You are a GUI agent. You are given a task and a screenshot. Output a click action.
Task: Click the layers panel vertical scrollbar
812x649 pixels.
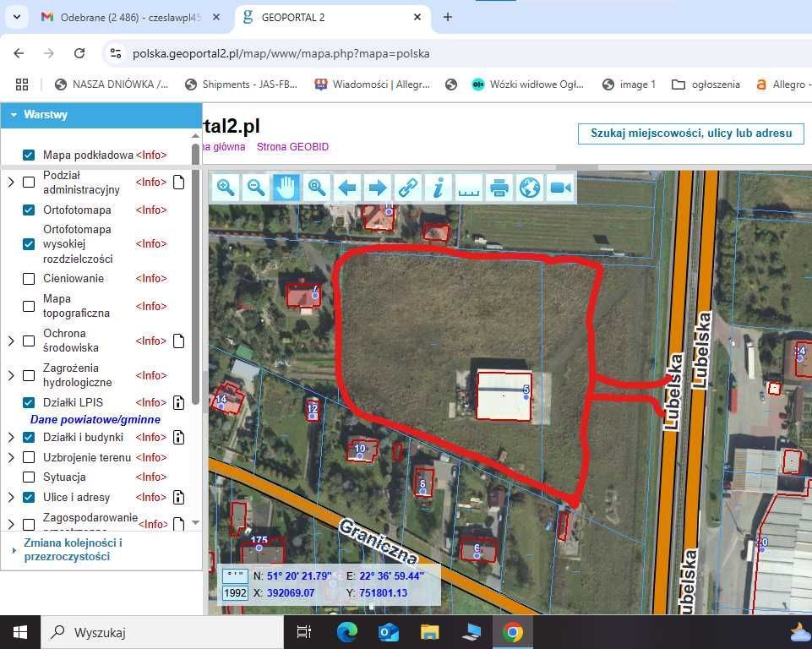[x=196, y=270]
